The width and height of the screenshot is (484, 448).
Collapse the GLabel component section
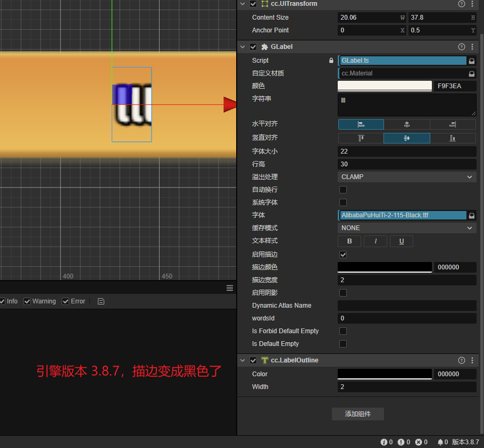(x=243, y=47)
